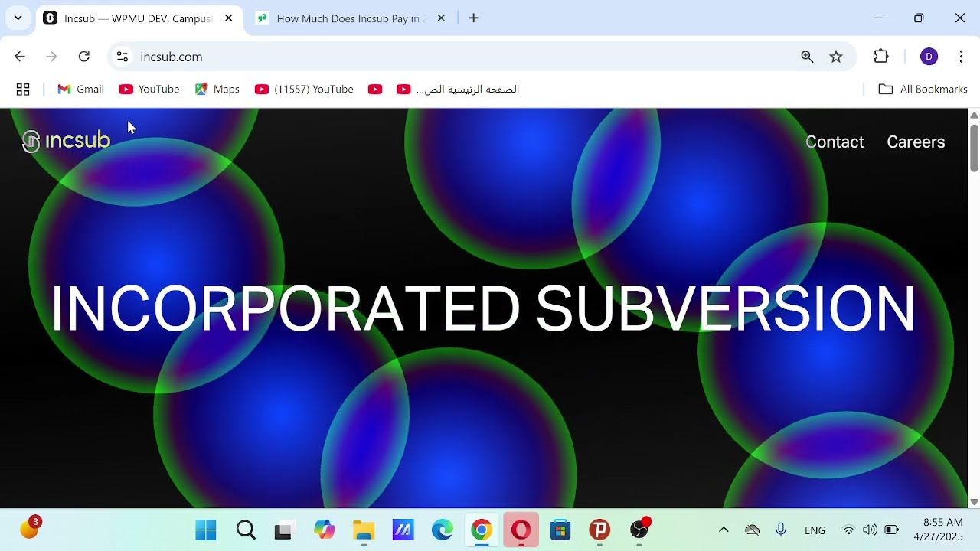Expand the tab search dropdown arrow

tap(18, 18)
